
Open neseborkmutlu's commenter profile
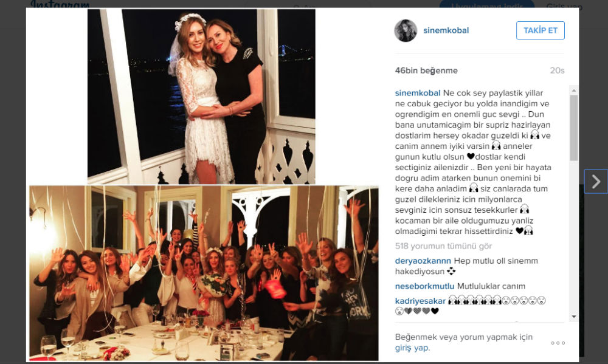[424, 286]
